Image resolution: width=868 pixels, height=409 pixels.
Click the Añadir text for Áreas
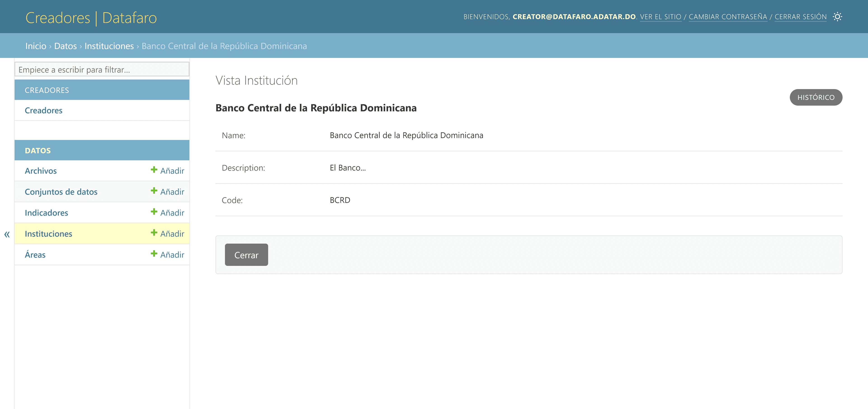(x=172, y=254)
